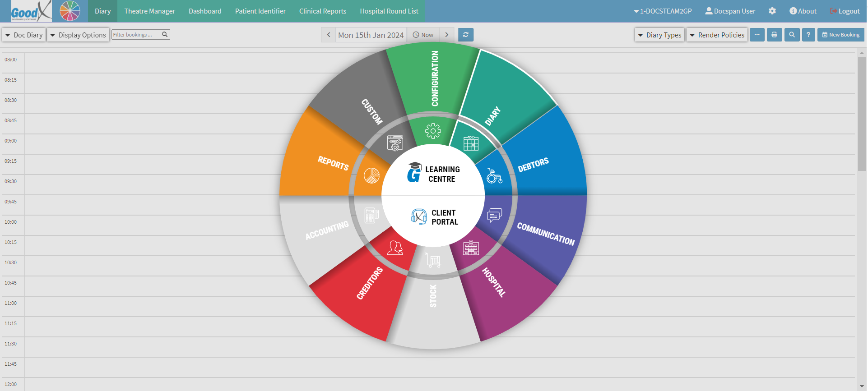Select the Creditors people icon

tap(395, 248)
